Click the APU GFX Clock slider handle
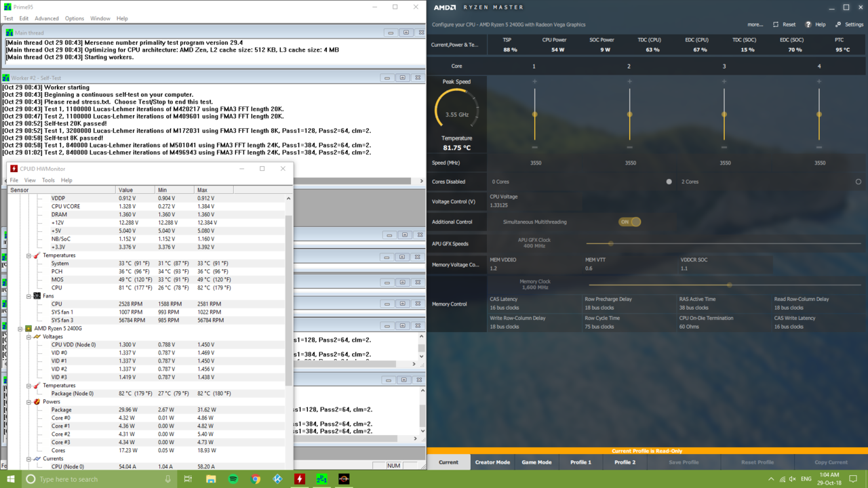 click(x=610, y=243)
